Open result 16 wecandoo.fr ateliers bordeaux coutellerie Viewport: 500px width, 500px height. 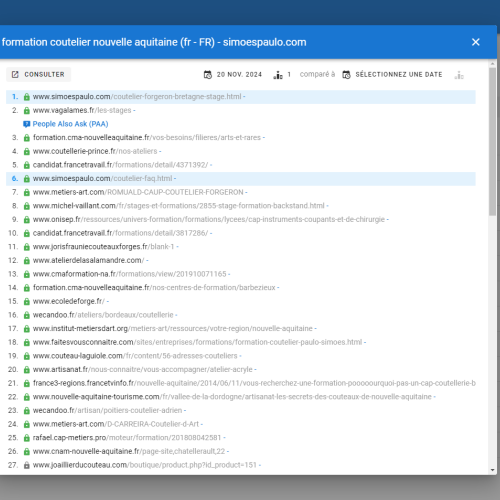[103, 315]
